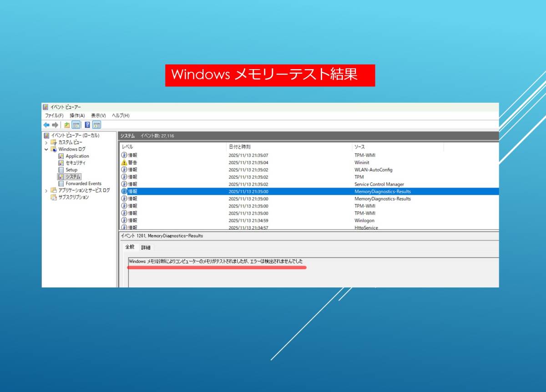546x392 pixels.
Task: Expand the カスタム ビュー tree node
Action: tap(46, 142)
